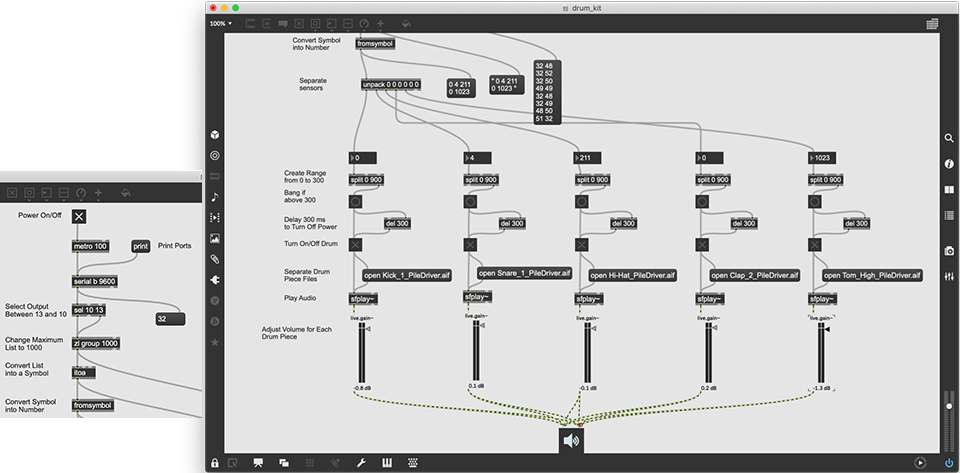The width and height of the screenshot is (960, 473).
Task: Open the Objects cube browser in left sidebar
Action: pyautogui.click(x=214, y=135)
